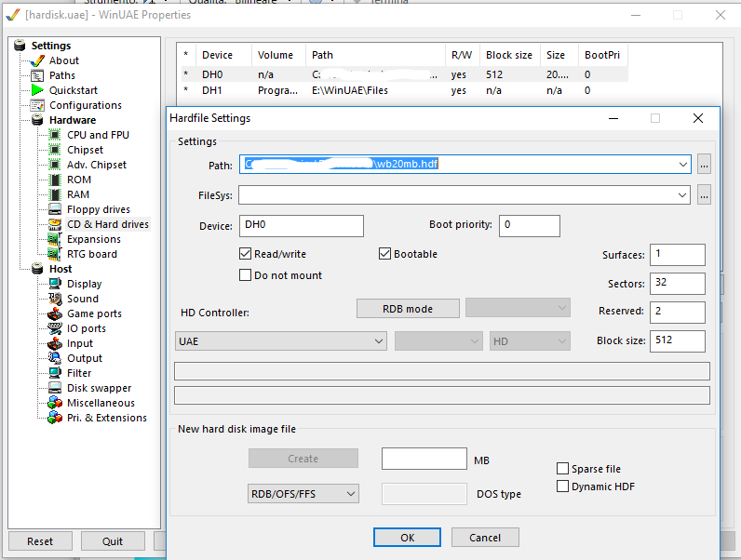Viewport: 741px width, 560px height.
Task: Click the Input joystick icon
Action: click(55, 343)
